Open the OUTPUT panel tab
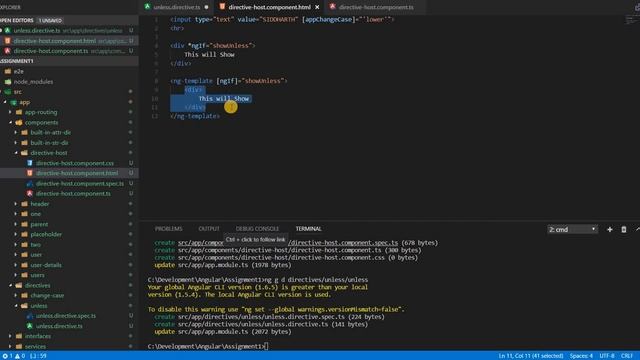640x360 pixels. 209,229
